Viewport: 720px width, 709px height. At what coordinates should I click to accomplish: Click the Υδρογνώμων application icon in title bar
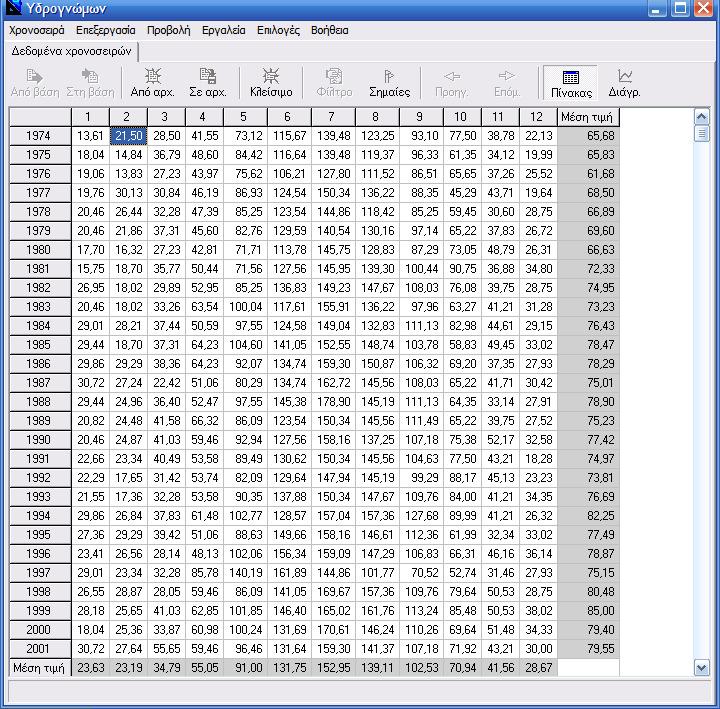pyautogui.click(x=13, y=8)
